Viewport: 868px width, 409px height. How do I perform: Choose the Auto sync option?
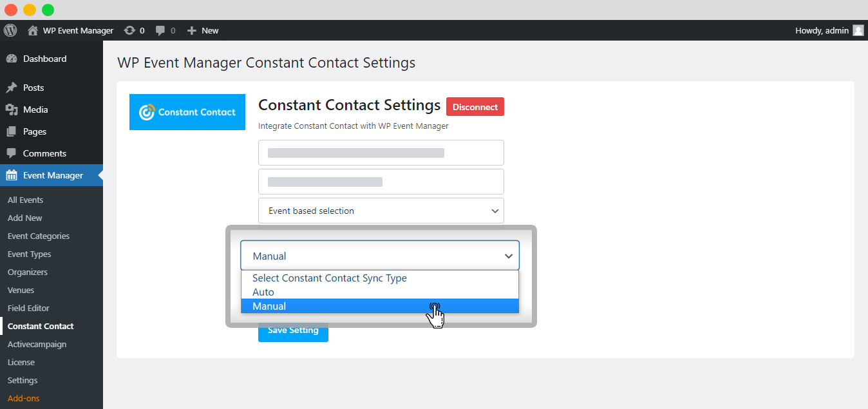click(x=380, y=292)
